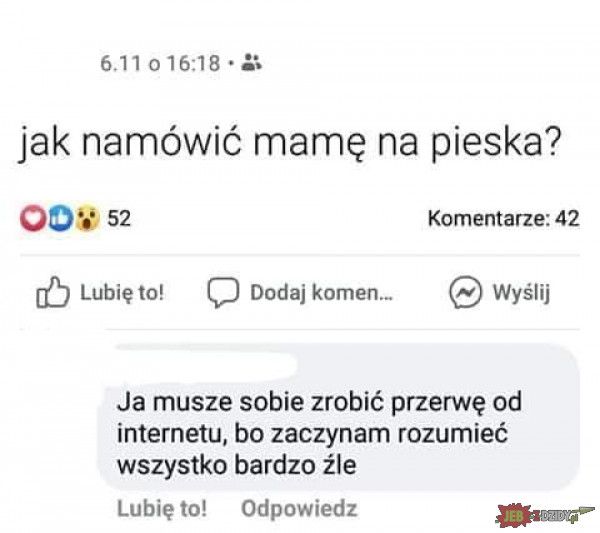The height and width of the screenshot is (533, 600).
Task: Click the wow surprised emoji reaction
Action: click(x=88, y=218)
